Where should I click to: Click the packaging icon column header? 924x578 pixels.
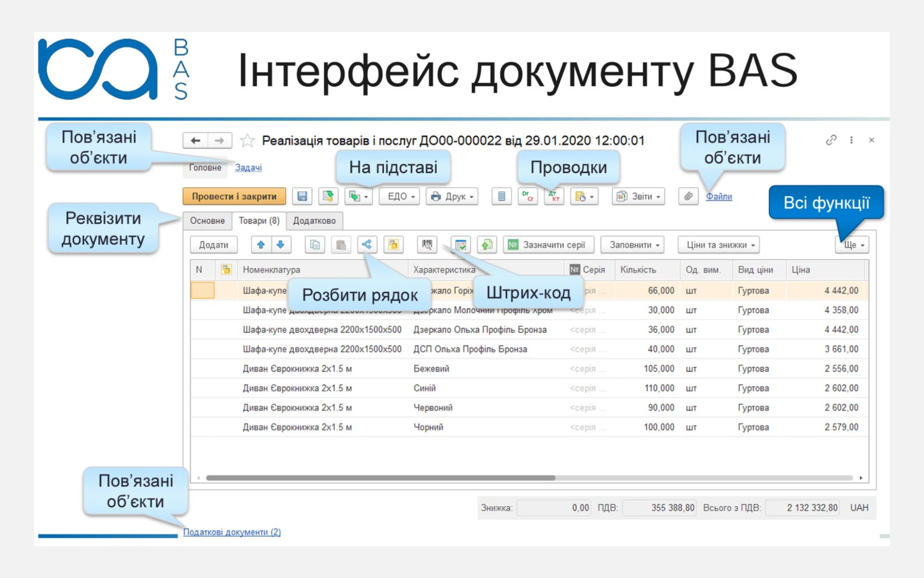point(226,270)
